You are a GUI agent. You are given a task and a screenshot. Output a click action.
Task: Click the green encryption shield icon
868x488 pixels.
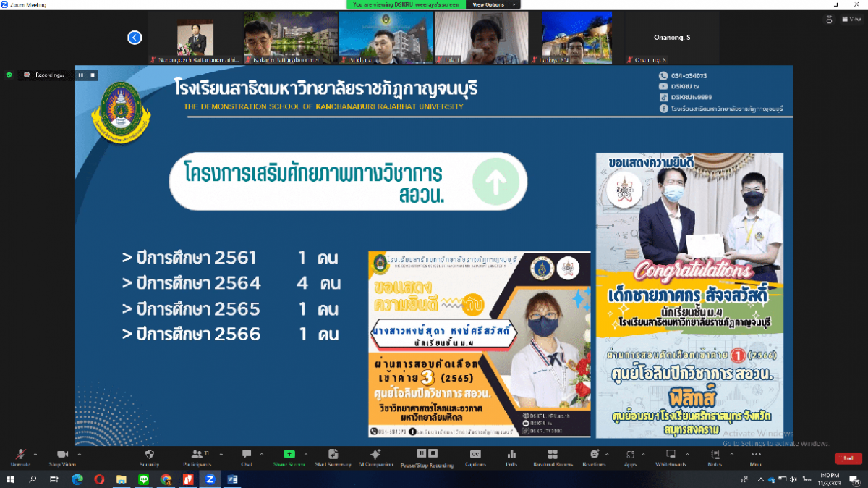click(9, 75)
